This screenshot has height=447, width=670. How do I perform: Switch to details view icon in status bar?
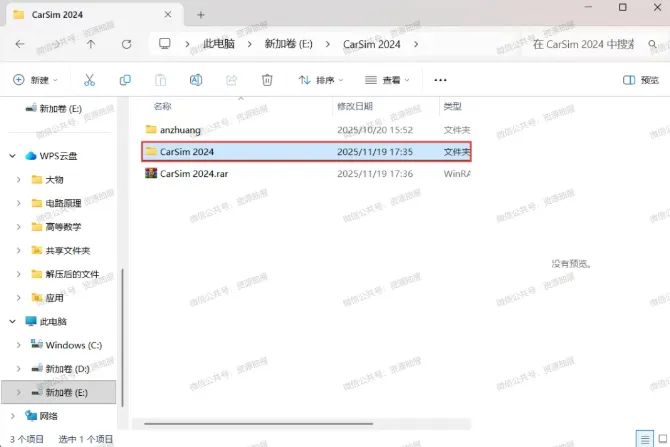645,439
